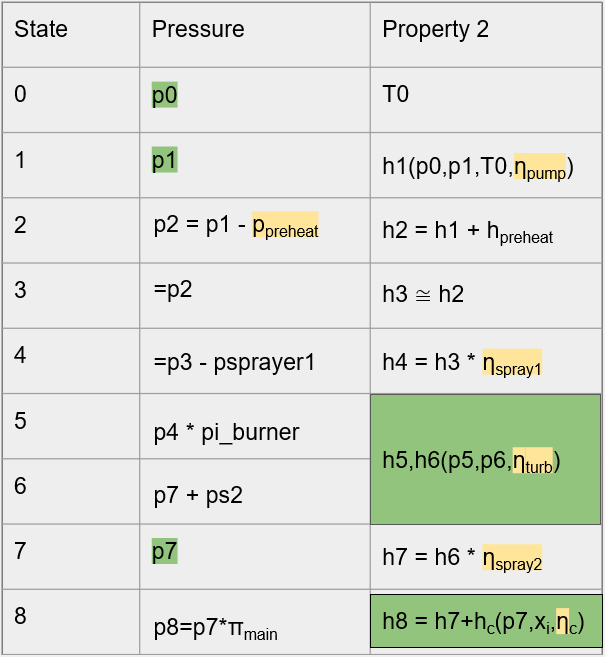Select the p7 + ps2 cell
This screenshot has width=605, height=657.
point(255,491)
